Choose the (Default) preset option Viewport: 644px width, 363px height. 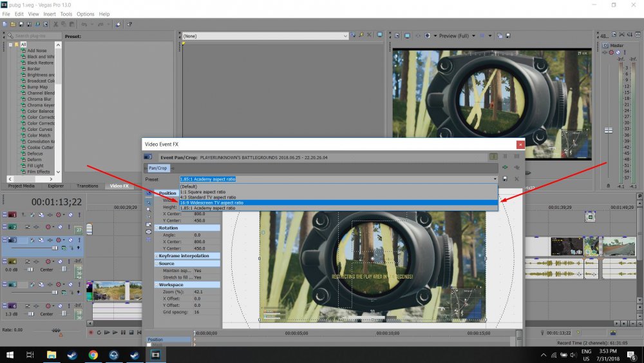339,186
